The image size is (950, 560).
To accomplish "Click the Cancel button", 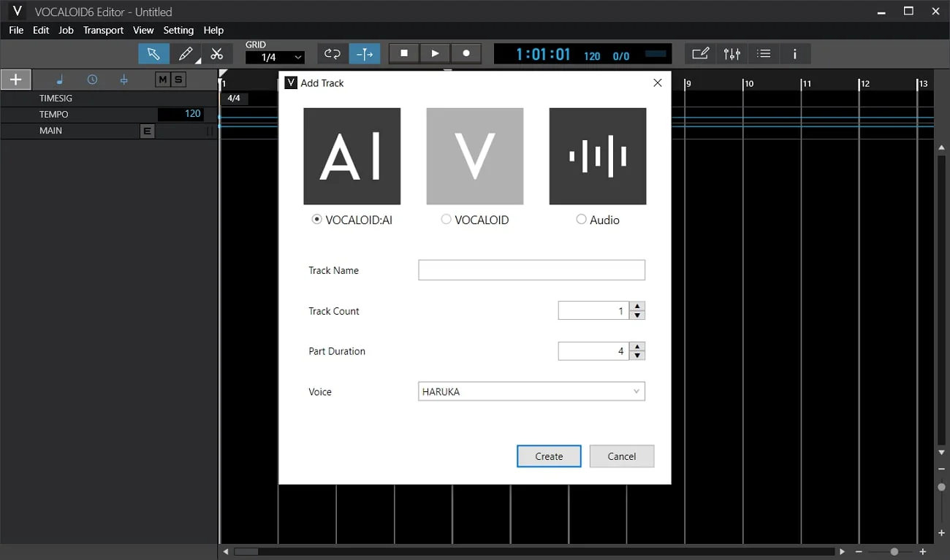I will click(622, 456).
